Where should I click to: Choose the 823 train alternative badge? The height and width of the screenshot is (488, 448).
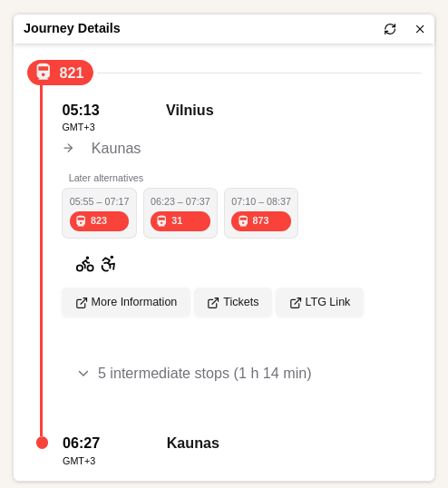pos(99,221)
